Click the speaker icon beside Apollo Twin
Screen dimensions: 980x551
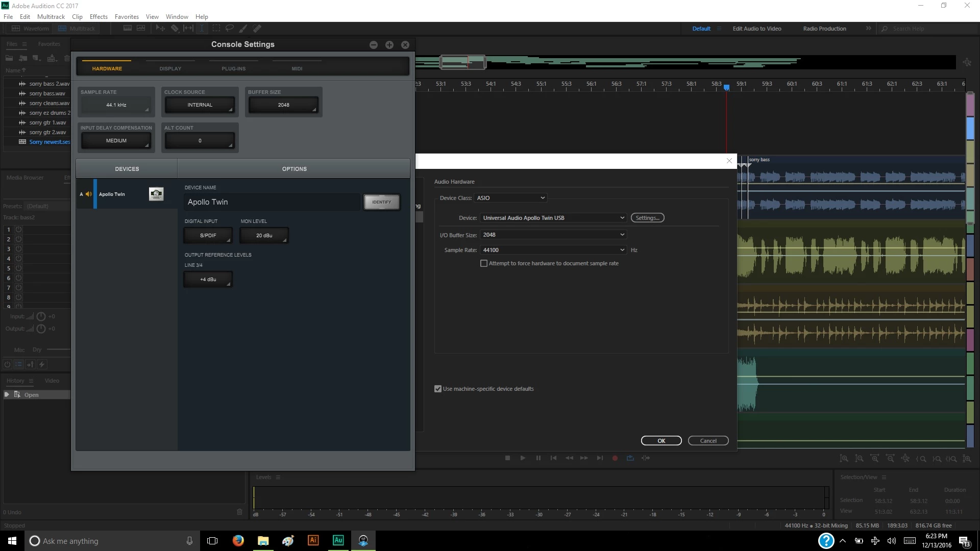(x=89, y=194)
